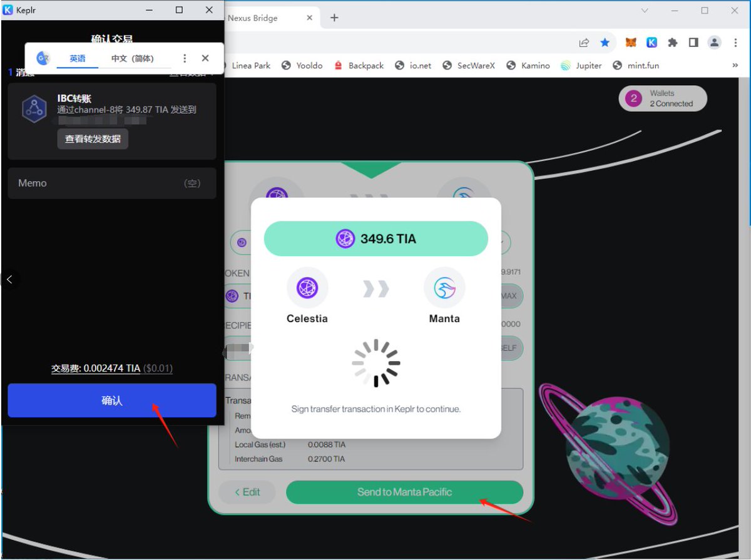Click the bookmark star icon
Screen dimensions: 751x560
(x=605, y=43)
